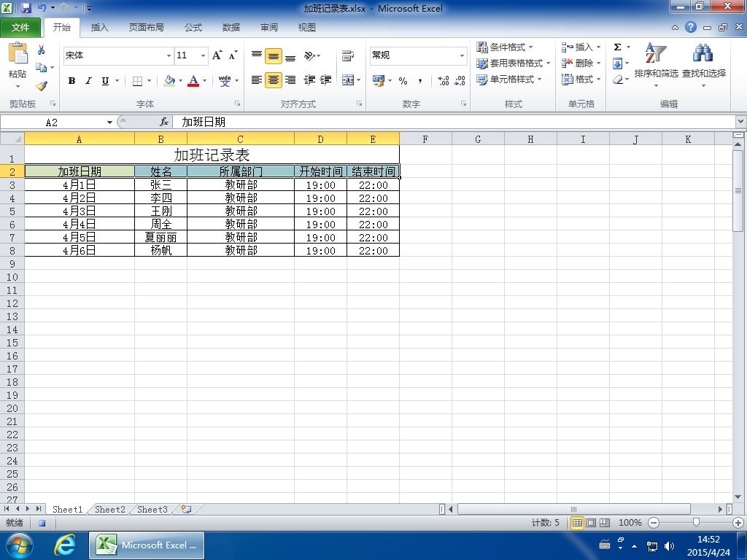Click the Paste clipboard icon
The height and width of the screenshot is (560, 747).
click(x=18, y=54)
